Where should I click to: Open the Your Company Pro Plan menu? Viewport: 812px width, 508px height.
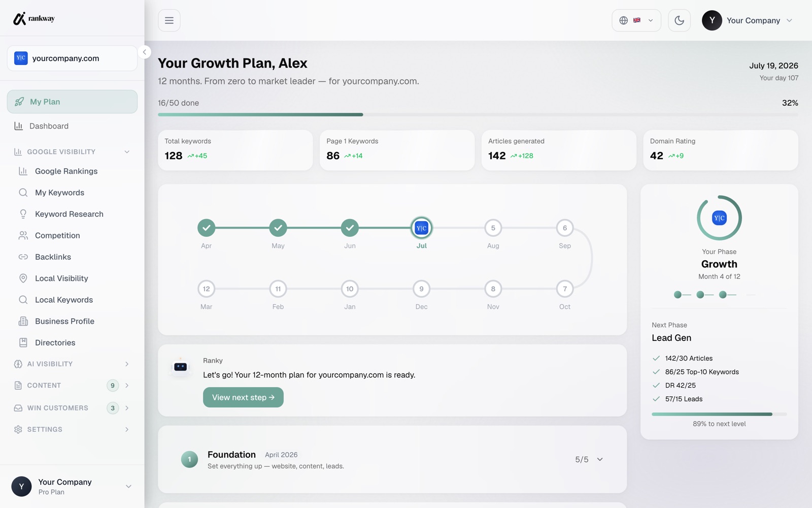click(x=72, y=487)
